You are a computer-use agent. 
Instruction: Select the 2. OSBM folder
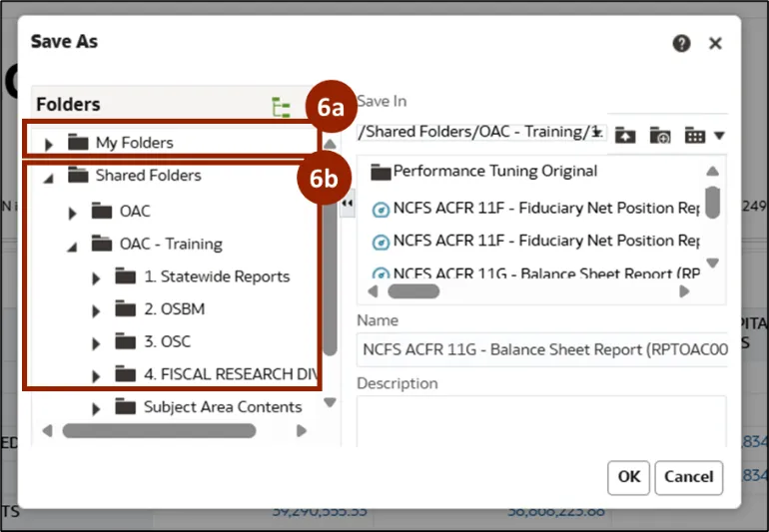point(174,309)
